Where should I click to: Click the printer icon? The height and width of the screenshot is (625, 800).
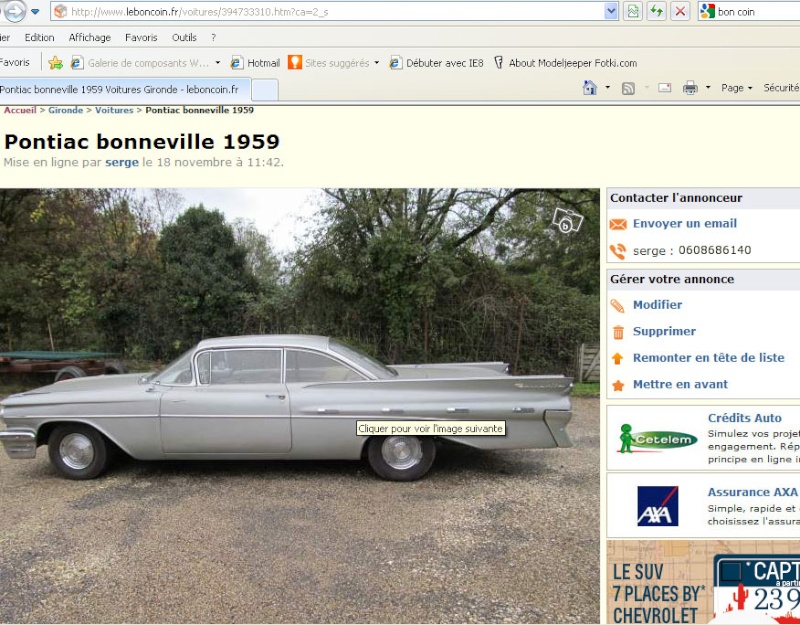tap(690, 88)
